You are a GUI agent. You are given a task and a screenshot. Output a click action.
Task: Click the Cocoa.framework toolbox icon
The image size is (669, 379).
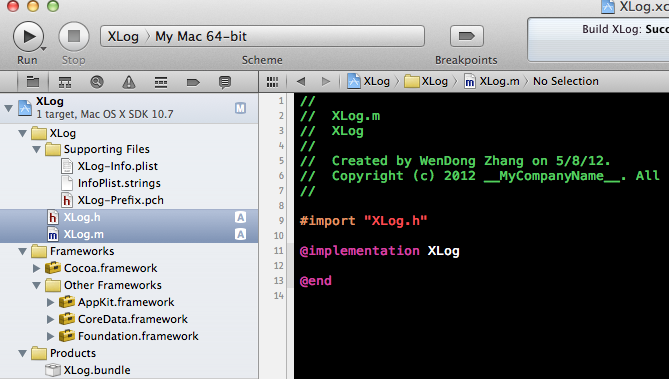point(53,268)
